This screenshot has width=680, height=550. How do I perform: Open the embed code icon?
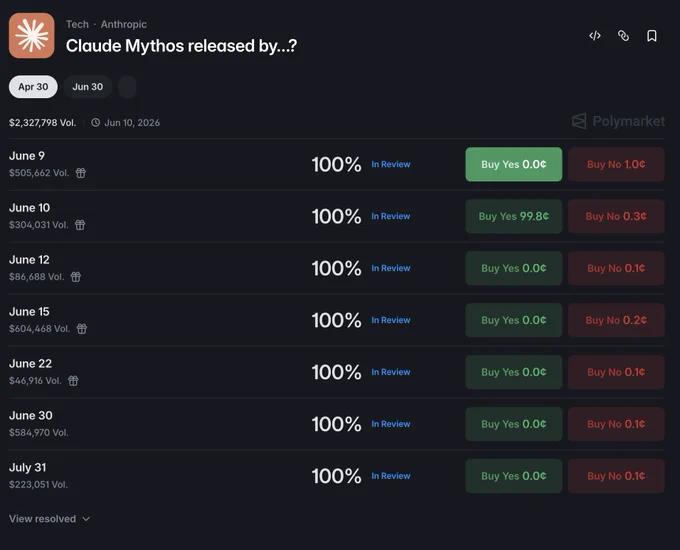pyautogui.click(x=595, y=36)
